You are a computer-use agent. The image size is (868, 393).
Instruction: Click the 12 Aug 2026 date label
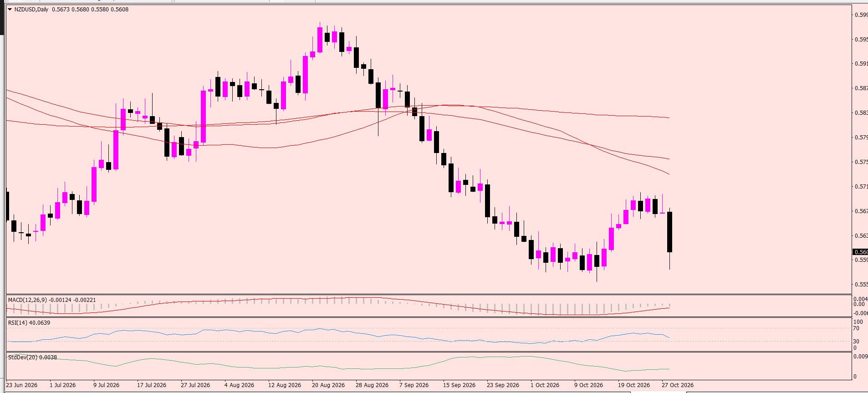pyautogui.click(x=285, y=385)
